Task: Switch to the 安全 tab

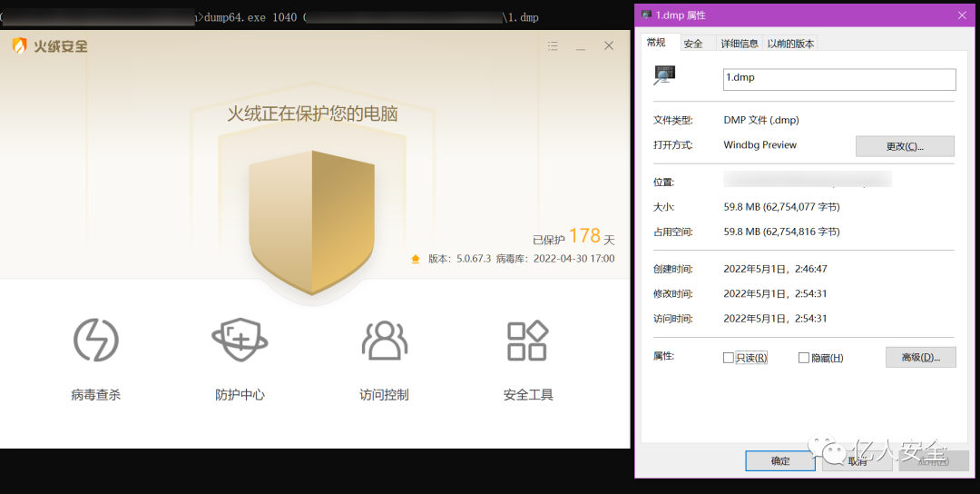Action: coord(693,44)
